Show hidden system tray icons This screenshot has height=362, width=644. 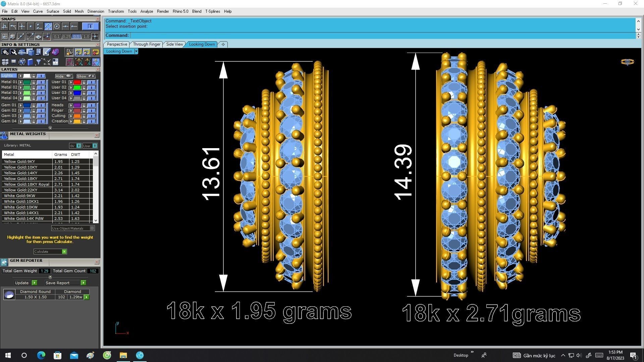pyautogui.click(x=563, y=355)
